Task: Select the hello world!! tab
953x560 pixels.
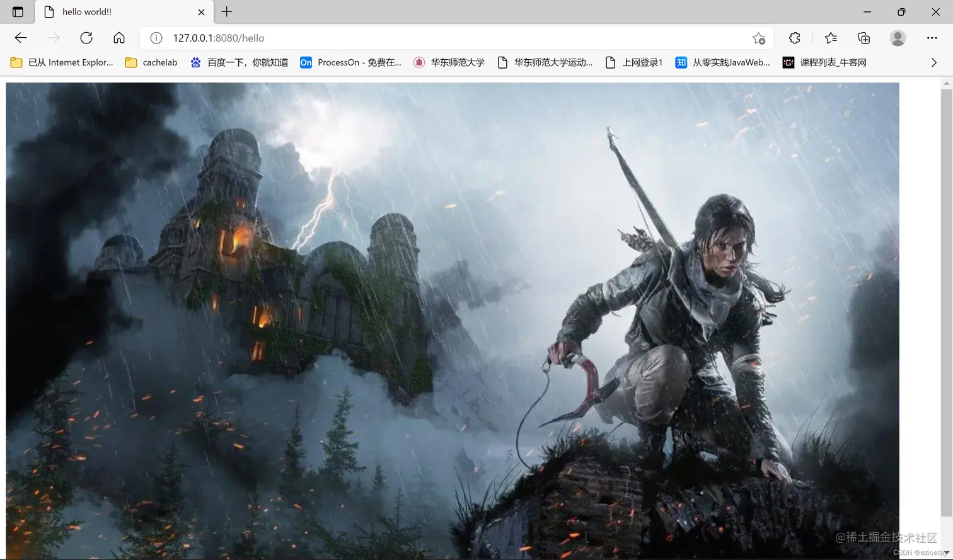Action: click(124, 12)
